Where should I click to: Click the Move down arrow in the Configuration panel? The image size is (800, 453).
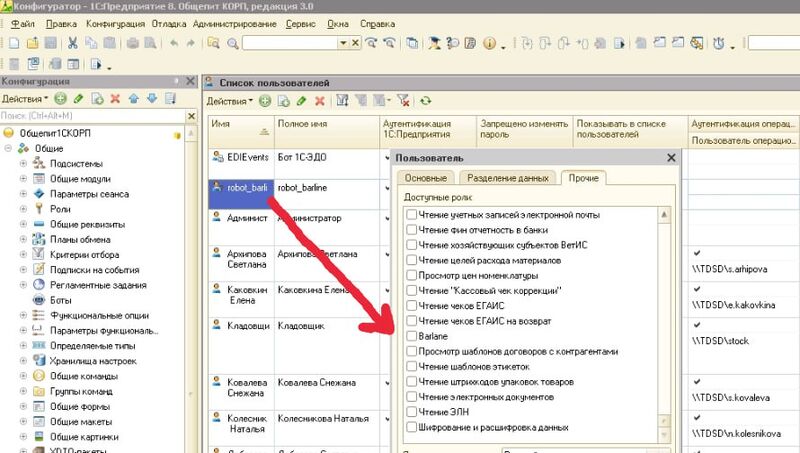point(152,98)
